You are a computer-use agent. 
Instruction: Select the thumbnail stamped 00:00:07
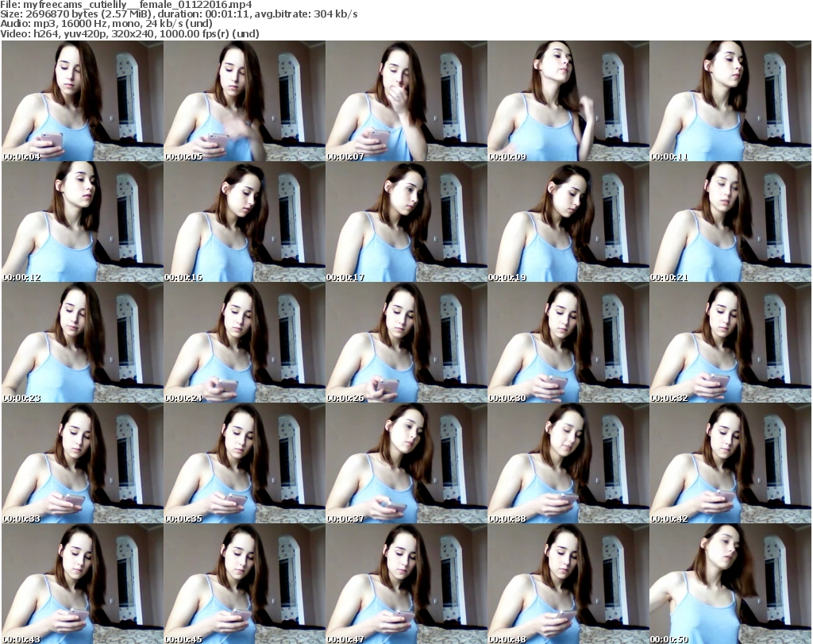(406, 101)
